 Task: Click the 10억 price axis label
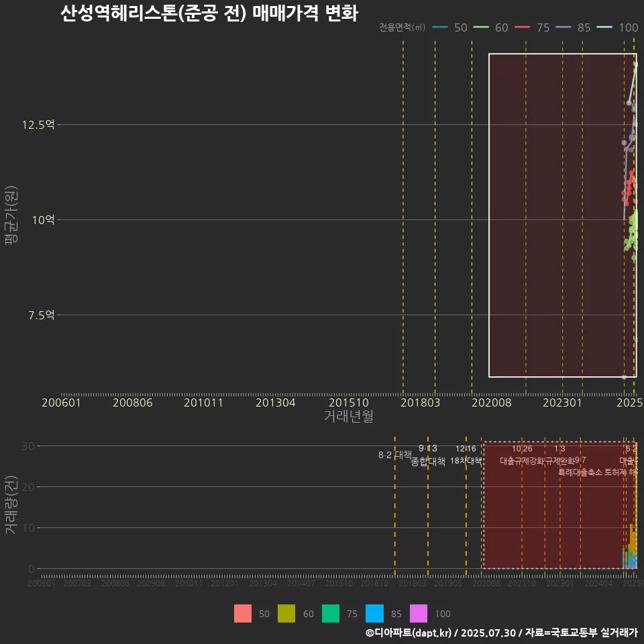(x=44, y=220)
